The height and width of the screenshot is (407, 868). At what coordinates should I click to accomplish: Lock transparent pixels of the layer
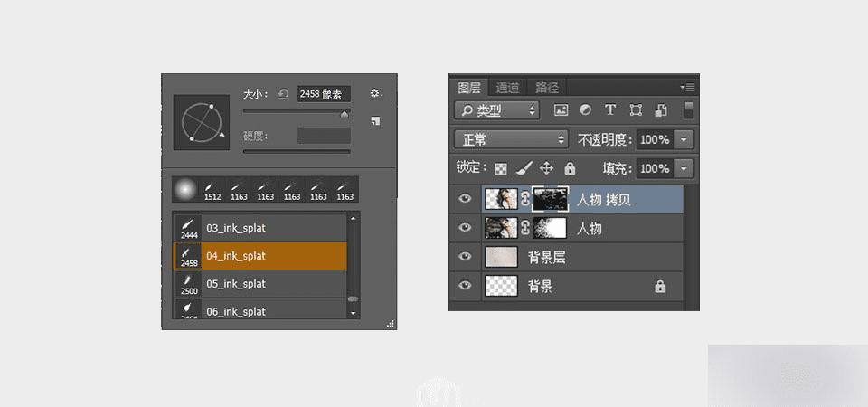501,168
